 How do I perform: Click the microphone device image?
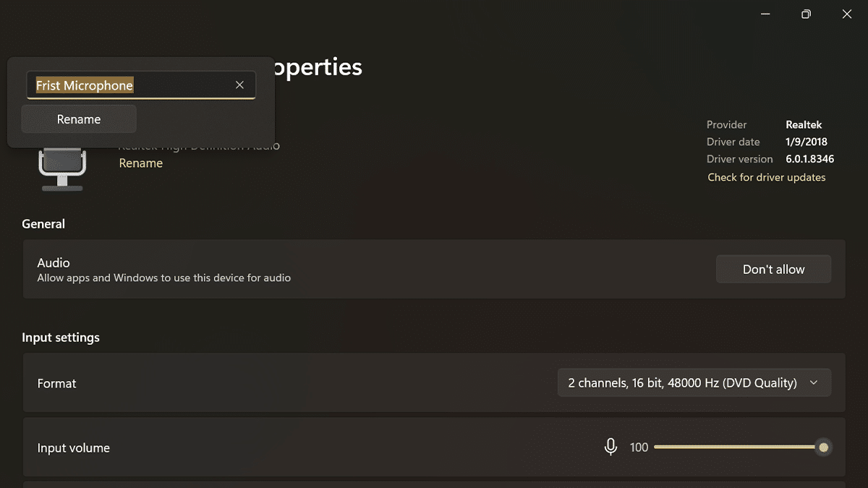(62, 170)
